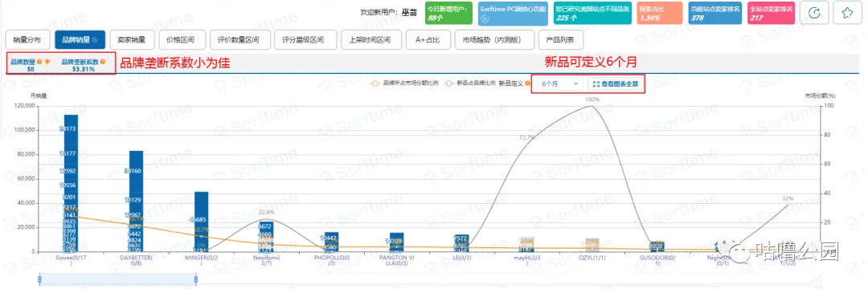Click the 22.4% data label

[x=267, y=212]
